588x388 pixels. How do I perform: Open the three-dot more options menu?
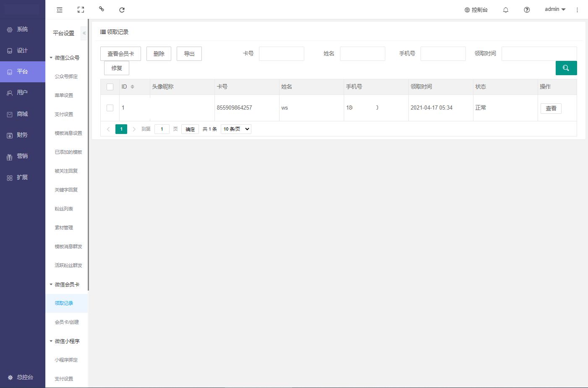[577, 10]
